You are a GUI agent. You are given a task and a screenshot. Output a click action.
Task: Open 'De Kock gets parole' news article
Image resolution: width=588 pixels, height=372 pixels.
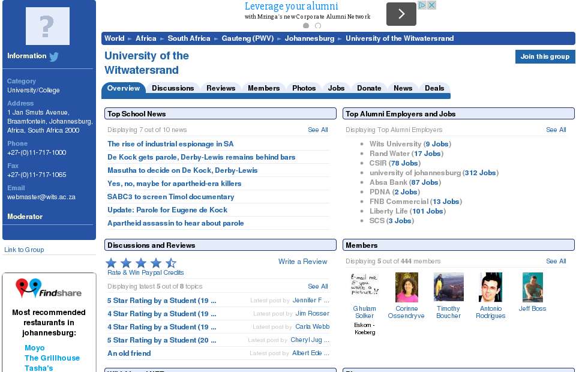pyautogui.click(x=202, y=157)
